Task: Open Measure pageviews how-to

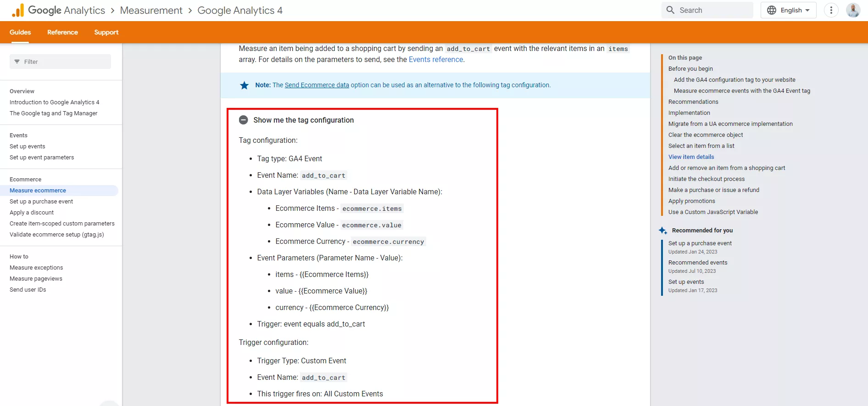Action: (36, 278)
